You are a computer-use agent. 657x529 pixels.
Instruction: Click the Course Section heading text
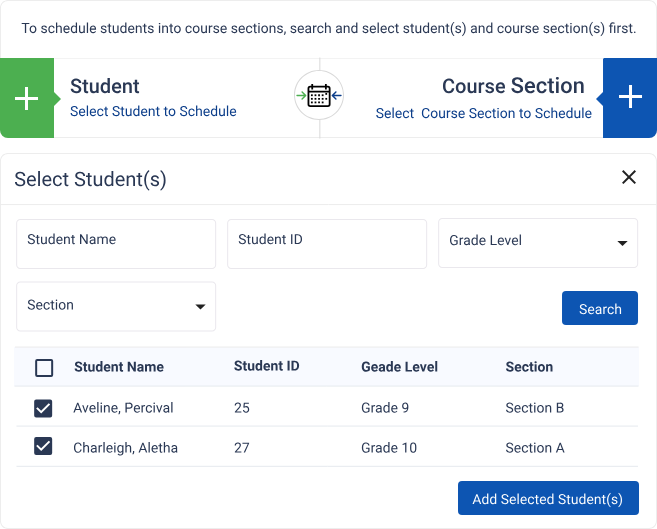pos(513,86)
